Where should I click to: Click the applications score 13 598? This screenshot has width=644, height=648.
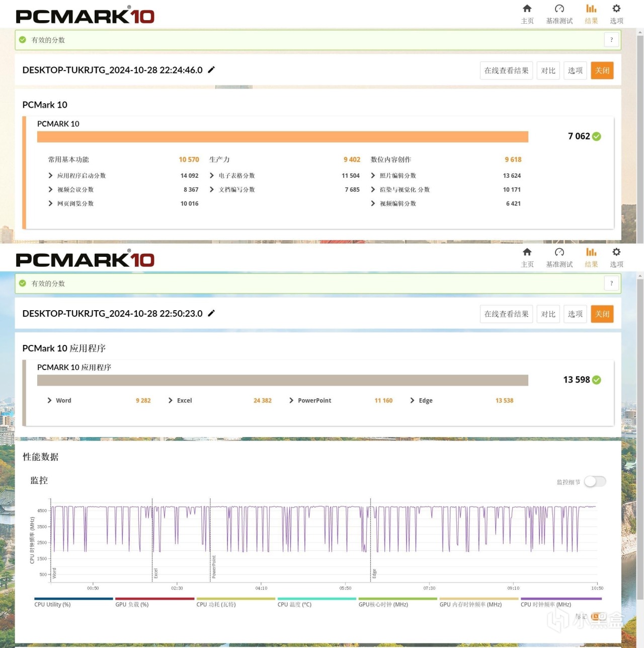point(576,380)
